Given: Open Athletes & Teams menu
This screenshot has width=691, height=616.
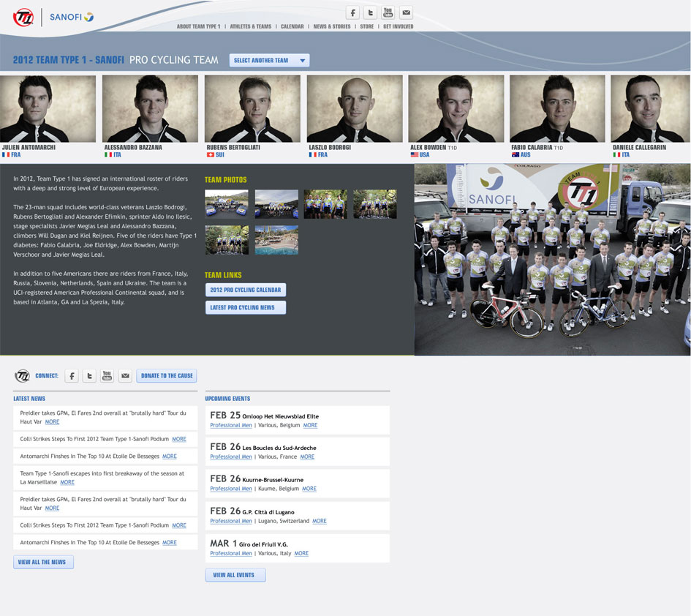Looking at the screenshot, I should [251, 26].
